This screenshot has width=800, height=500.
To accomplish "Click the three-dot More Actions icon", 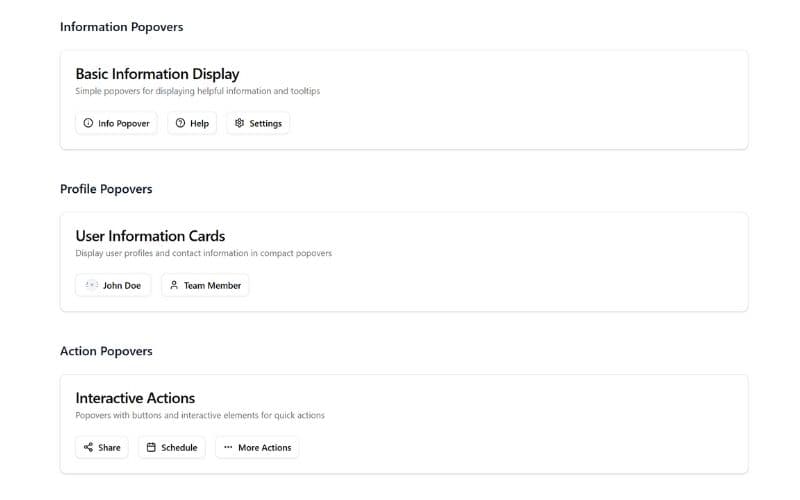I will tap(228, 448).
